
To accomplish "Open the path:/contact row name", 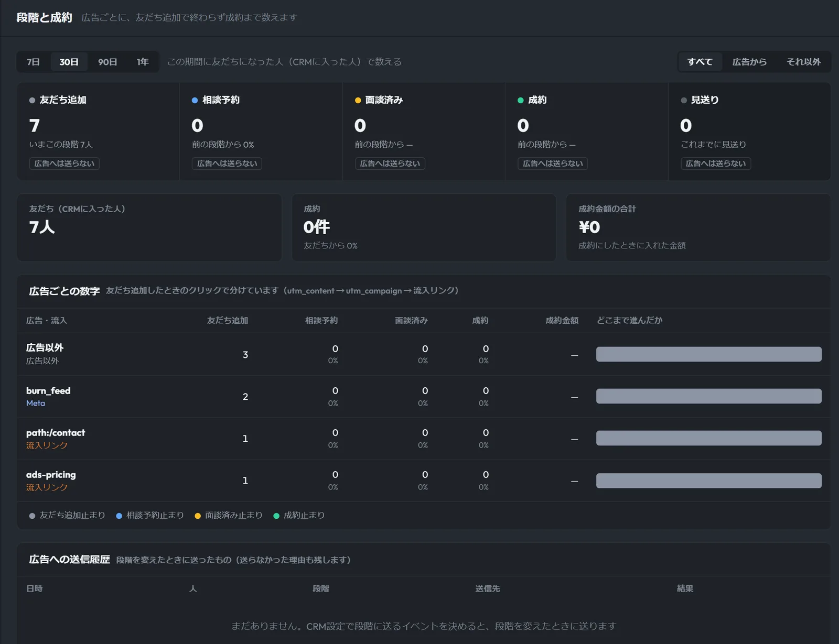I will (x=56, y=433).
